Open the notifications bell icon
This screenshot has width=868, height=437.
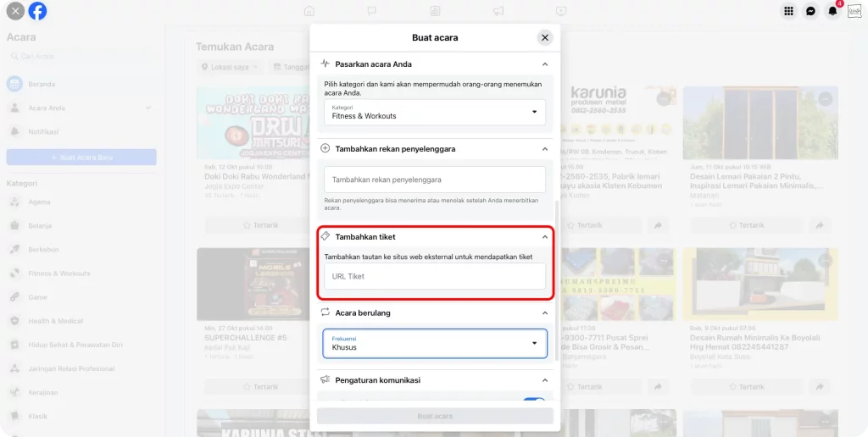coord(832,11)
